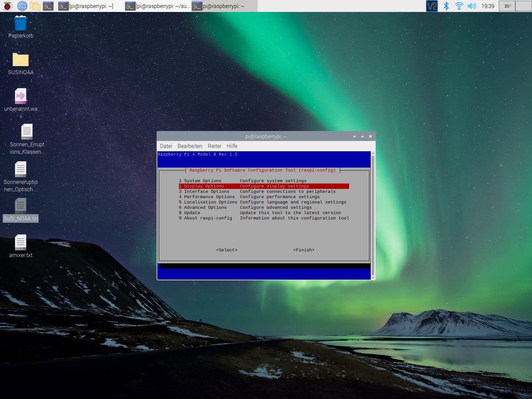This screenshot has height=399, width=532.
Task: Open the Hilfe menu in terminal
Action: [232, 146]
